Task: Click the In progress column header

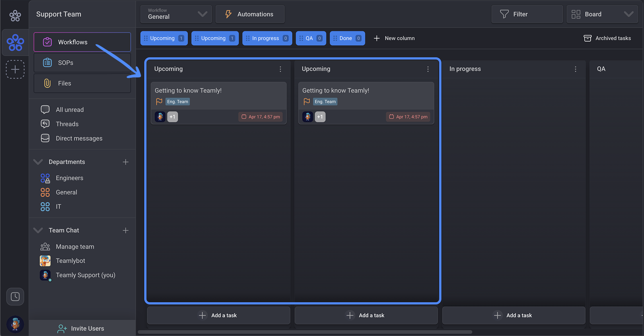Action: (x=465, y=69)
